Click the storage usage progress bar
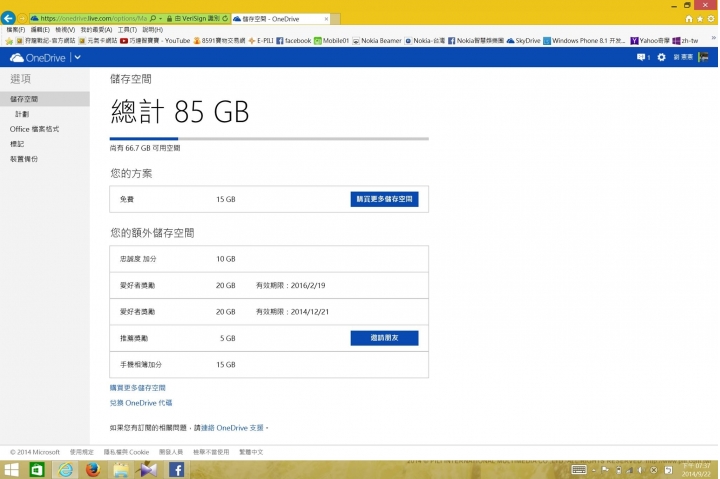The image size is (720, 479). coord(269,138)
